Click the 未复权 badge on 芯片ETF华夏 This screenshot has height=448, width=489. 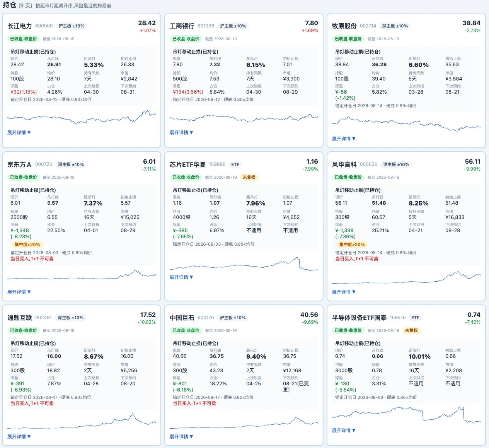pos(249,177)
